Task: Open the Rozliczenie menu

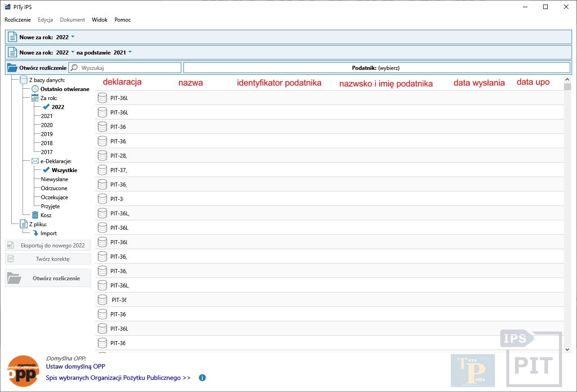Action: [18, 20]
